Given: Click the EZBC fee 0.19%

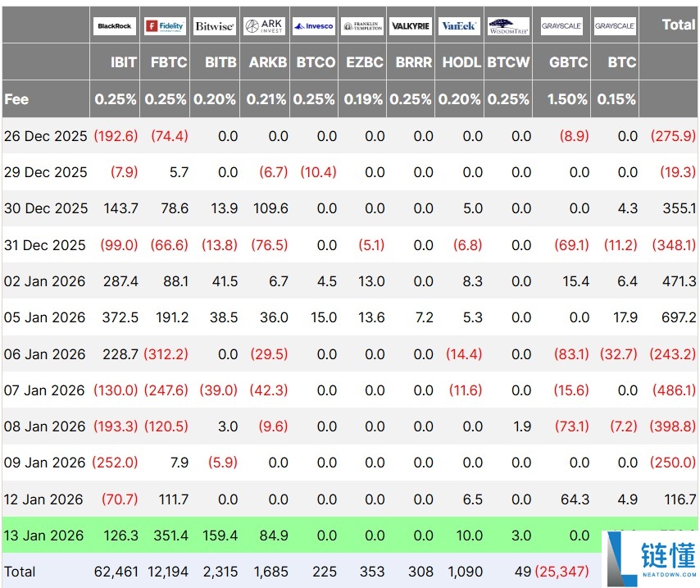Looking at the screenshot, I should click(x=363, y=98).
